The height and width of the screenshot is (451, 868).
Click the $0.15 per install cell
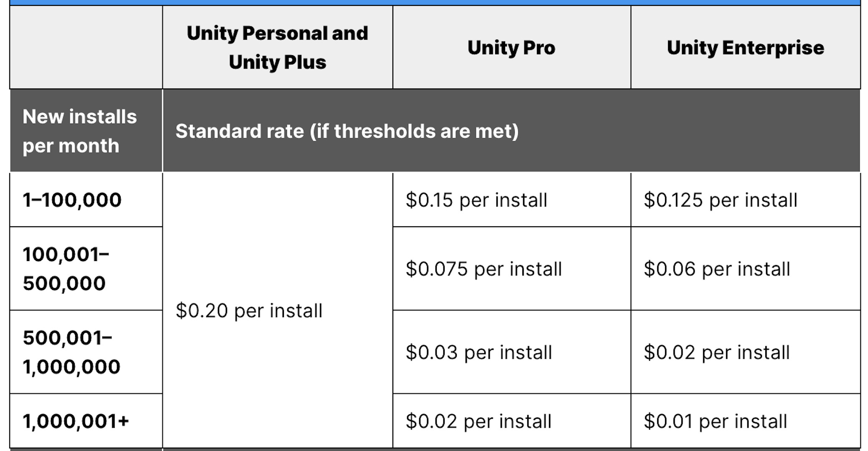click(x=511, y=200)
